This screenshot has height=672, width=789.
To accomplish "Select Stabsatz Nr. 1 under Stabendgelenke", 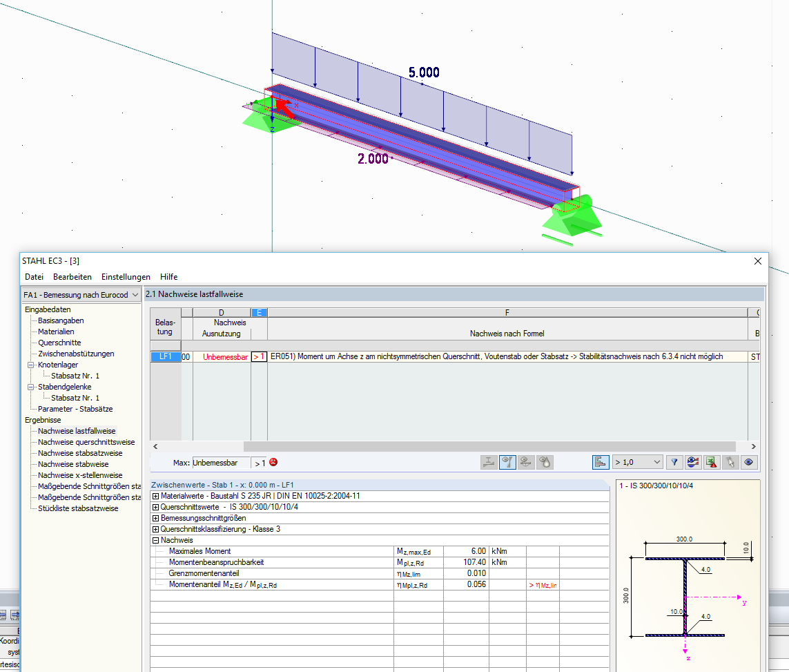I will (x=75, y=399).
